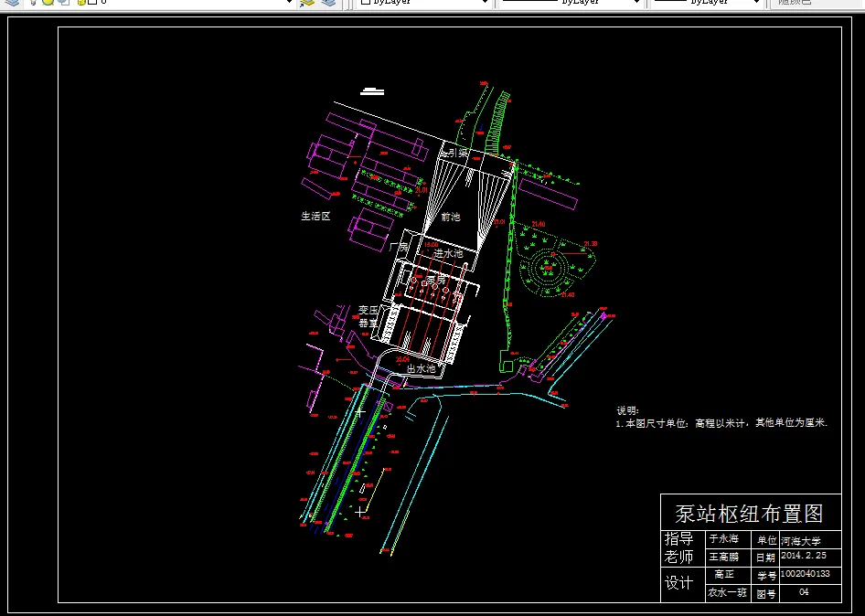Select the 图号 cell
This screenshot has height=616, width=865.
pos(767,594)
